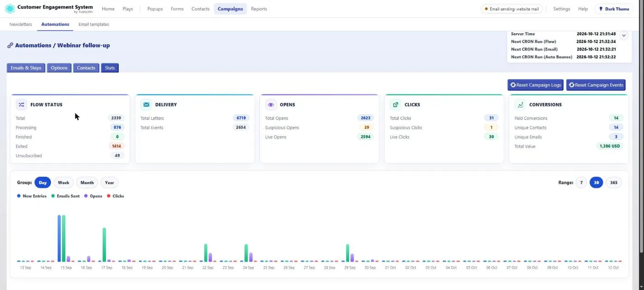This screenshot has height=290, width=644.
Task: Click the Flow Status shuffle icon
Action: pyautogui.click(x=22, y=105)
